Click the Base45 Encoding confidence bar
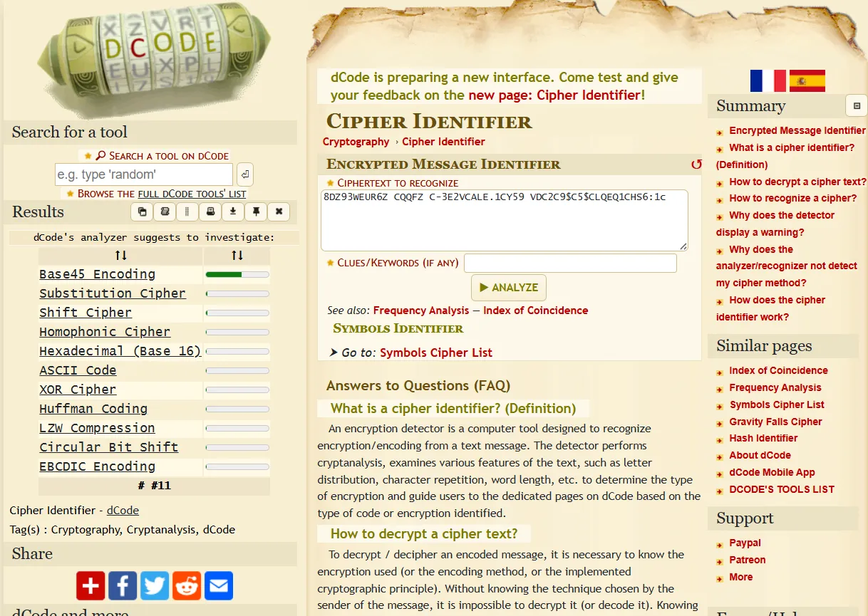This screenshot has height=616, width=868. click(x=237, y=274)
